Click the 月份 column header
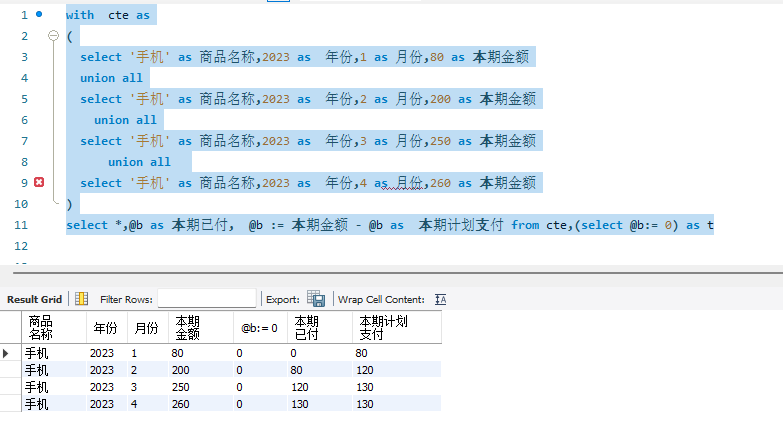 pyautogui.click(x=148, y=328)
